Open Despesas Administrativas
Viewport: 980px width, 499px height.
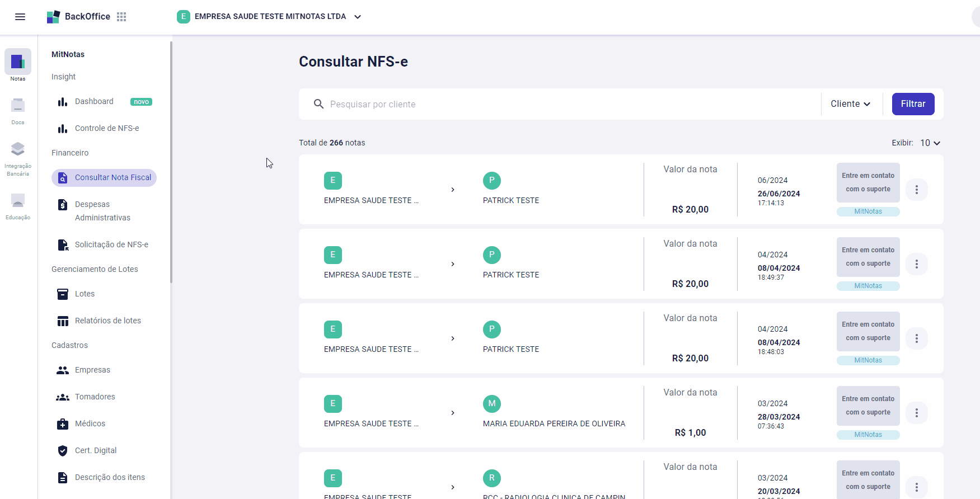[x=104, y=211]
